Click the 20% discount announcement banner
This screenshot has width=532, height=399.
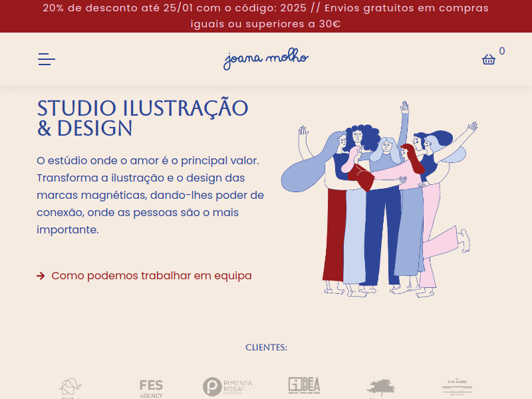(x=266, y=16)
